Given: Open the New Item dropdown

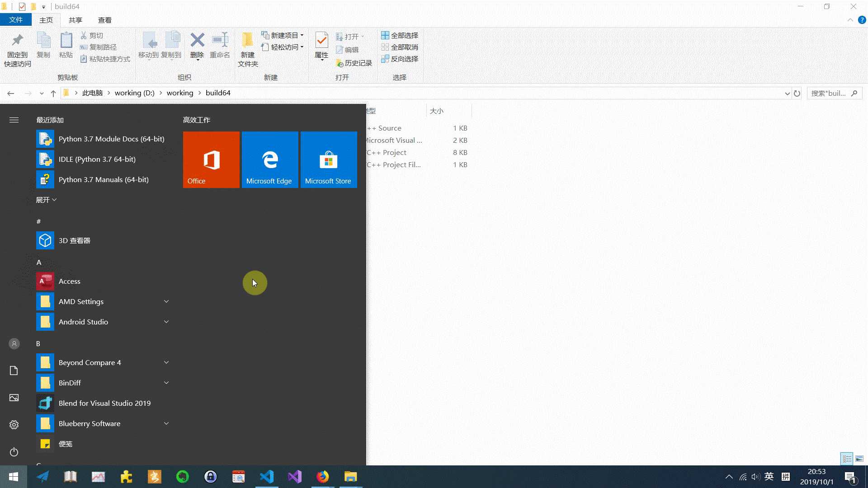Looking at the screenshot, I should 283,35.
